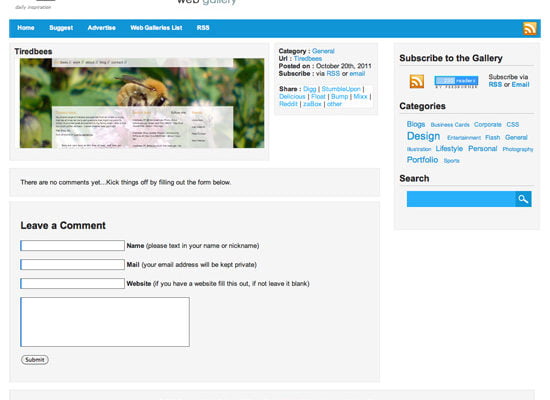Image resolution: width=550 pixels, height=400 pixels.
Task: Share the post on Float
Action: [x=318, y=96]
